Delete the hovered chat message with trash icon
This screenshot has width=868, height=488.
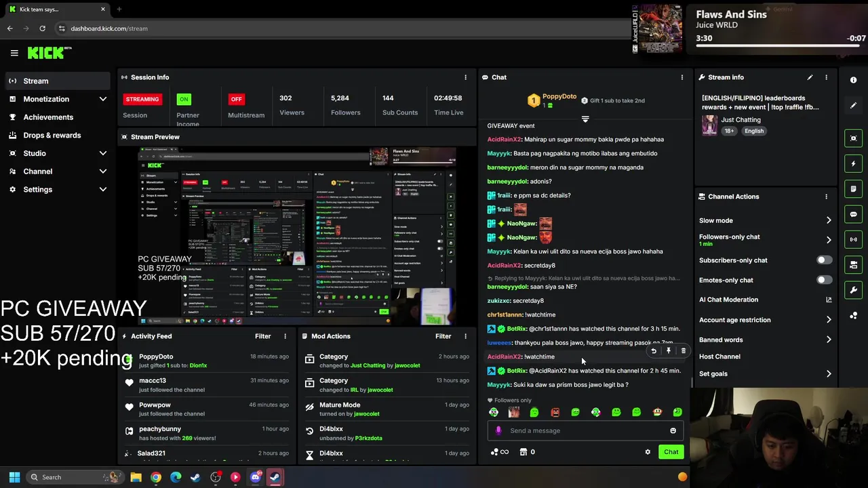click(x=683, y=351)
